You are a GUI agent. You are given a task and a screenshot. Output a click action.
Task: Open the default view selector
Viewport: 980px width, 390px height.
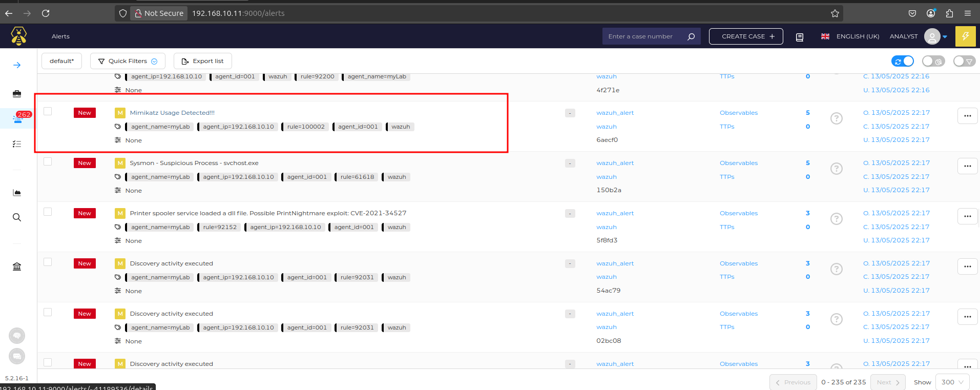coord(61,61)
